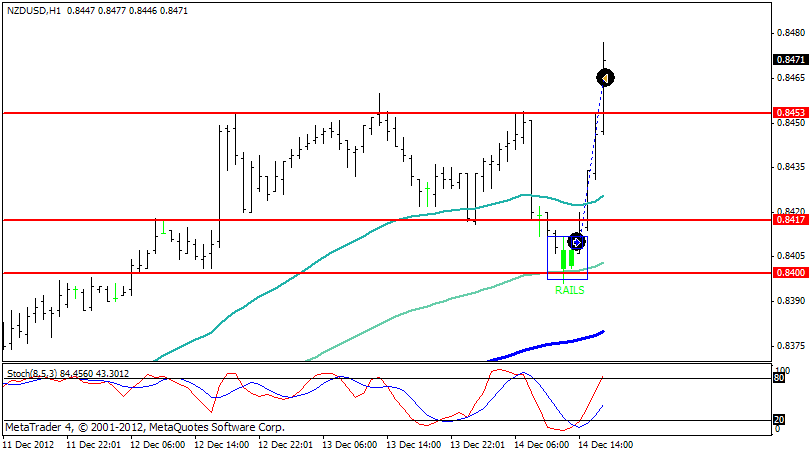Click the 0.8465 price scale value
This screenshot has height=452, width=809.
[x=791, y=78]
